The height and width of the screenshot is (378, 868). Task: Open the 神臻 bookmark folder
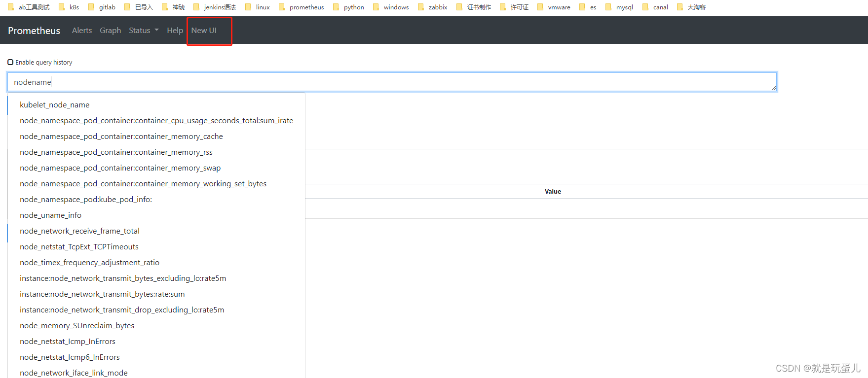pos(173,7)
